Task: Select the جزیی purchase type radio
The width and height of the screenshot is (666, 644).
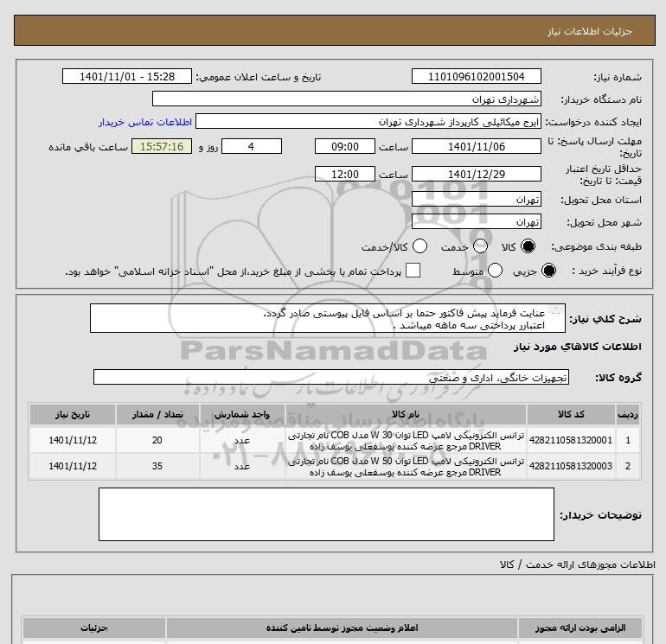Action: tap(548, 271)
